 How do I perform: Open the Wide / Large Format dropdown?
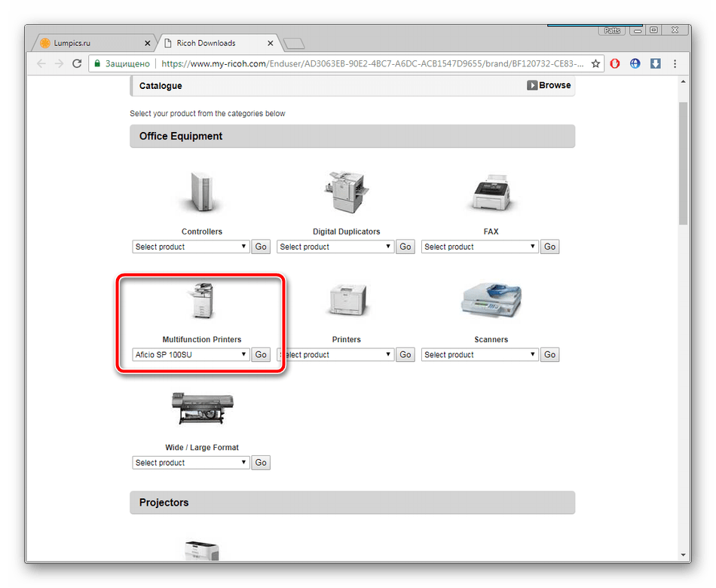pos(191,462)
